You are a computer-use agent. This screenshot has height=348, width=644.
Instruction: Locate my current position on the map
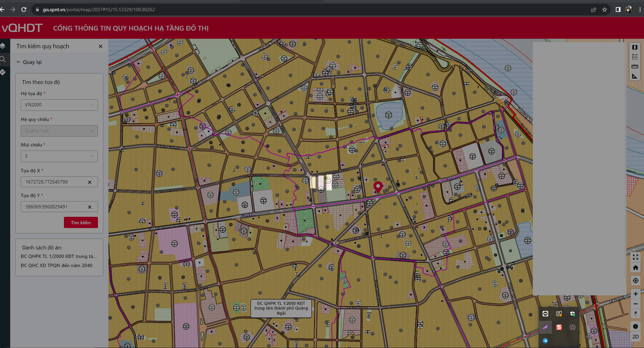[x=635, y=280]
